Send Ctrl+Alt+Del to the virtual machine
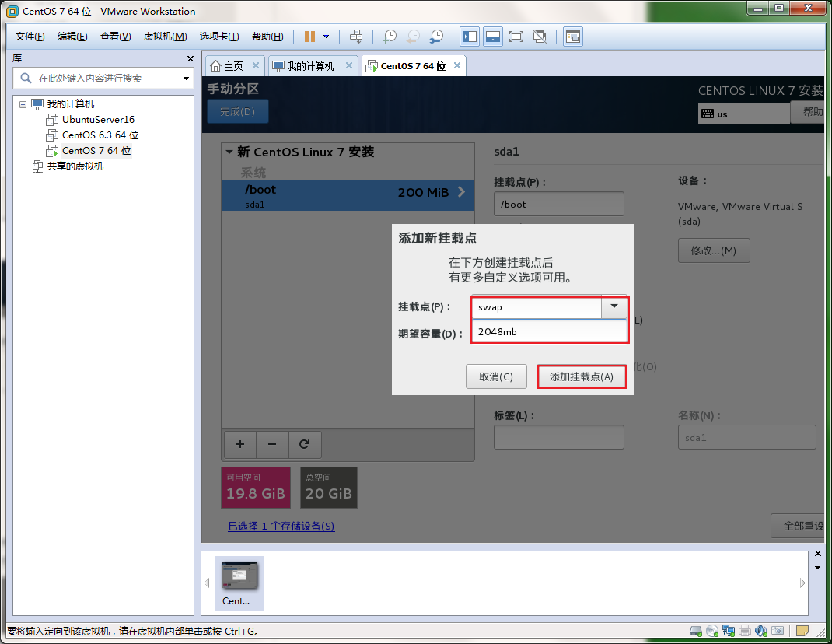 pos(356,37)
